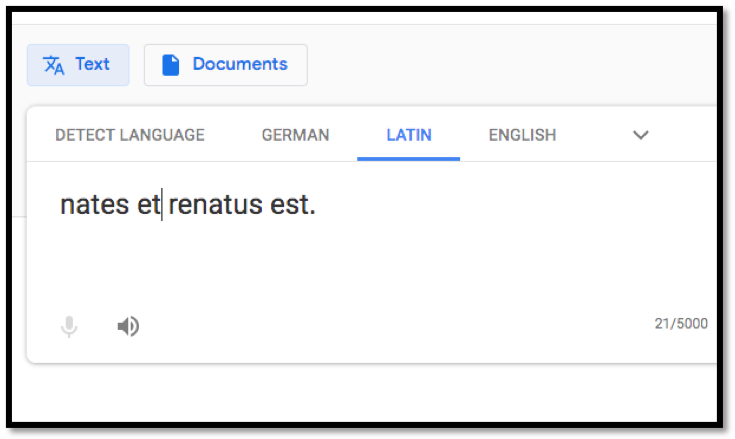This screenshot has width=735, height=439.
Task: Click the document file icon
Action: click(x=171, y=65)
